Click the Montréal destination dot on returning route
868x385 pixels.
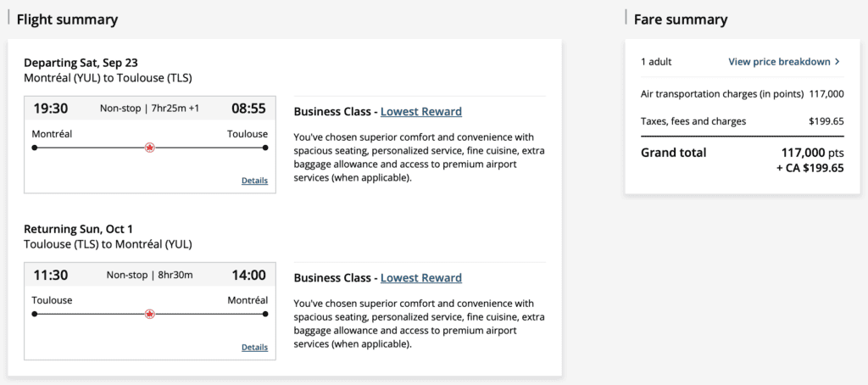(x=265, y=314)
